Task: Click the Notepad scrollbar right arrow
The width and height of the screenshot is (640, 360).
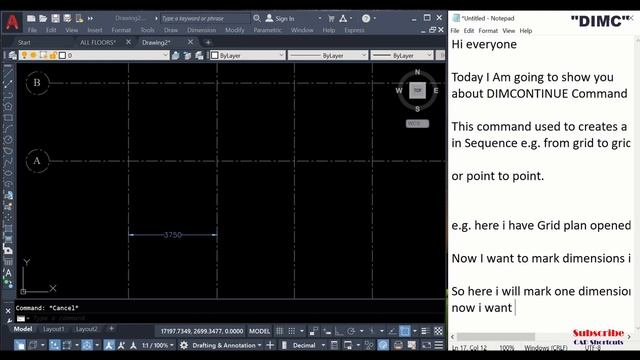Action: (629, 337)
